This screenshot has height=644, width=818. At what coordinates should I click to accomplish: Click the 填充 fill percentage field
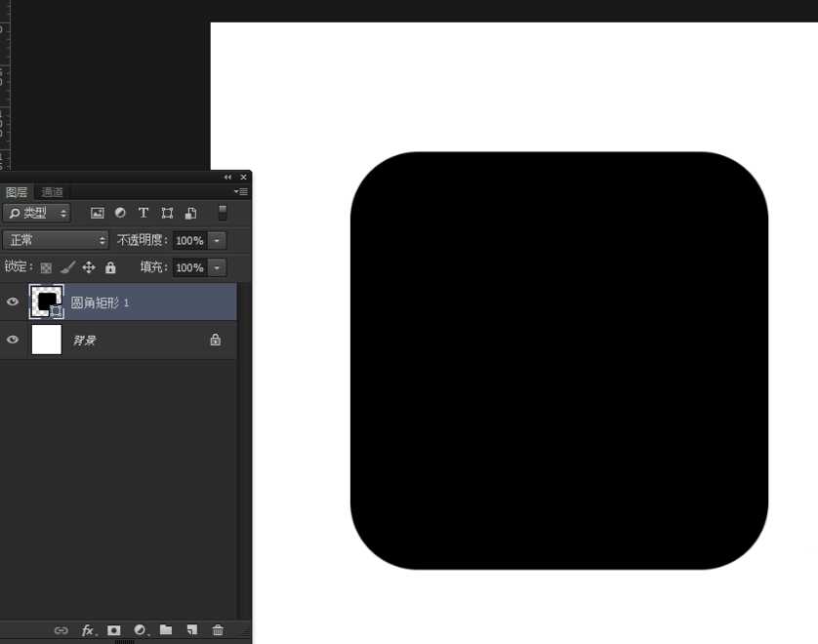click(x=189, y=267)
